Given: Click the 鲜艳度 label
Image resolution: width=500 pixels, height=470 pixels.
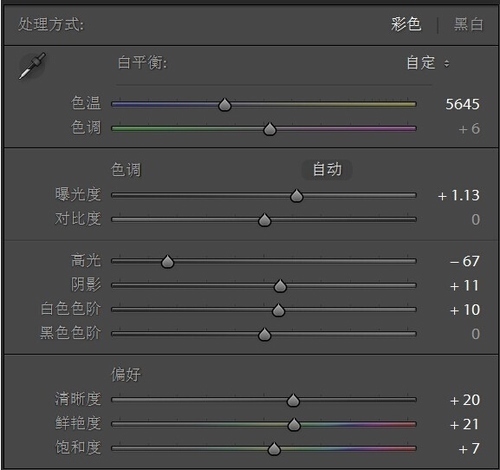Looking at the screenshot, I should [78, 423].
